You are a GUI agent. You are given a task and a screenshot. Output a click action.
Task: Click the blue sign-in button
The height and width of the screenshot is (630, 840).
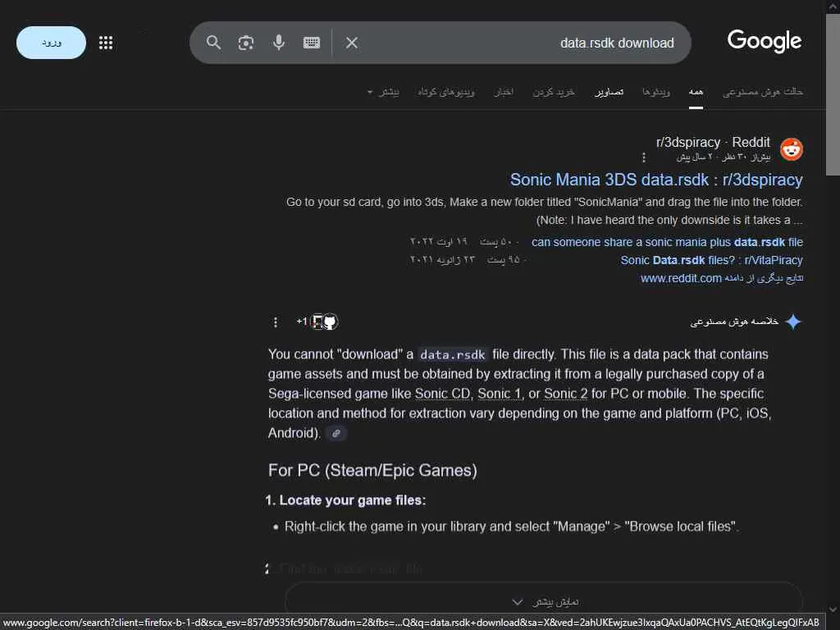(52, 43)
